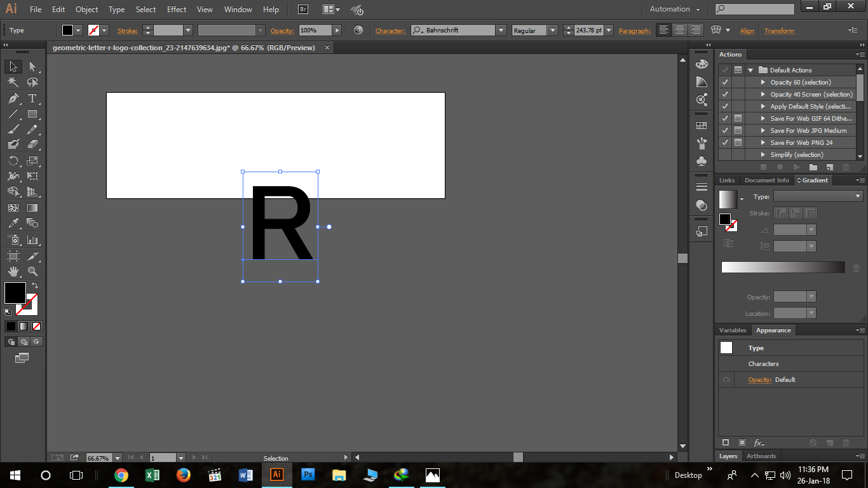Open Adobe Bridge from Br icon
Viewport: 868px width, 488px height.
(x=303, y=10)
